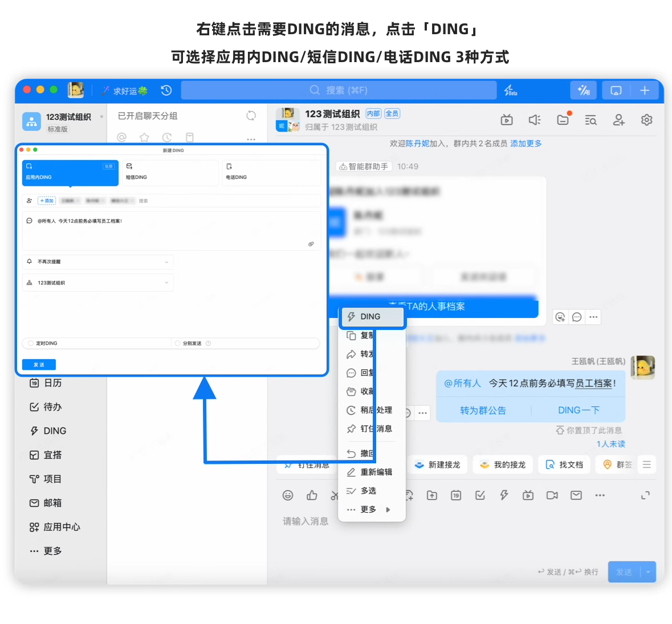This screenshot has width=672, height=624.
Task: Switch to 电话DING tab
Action: click(271, 173)
